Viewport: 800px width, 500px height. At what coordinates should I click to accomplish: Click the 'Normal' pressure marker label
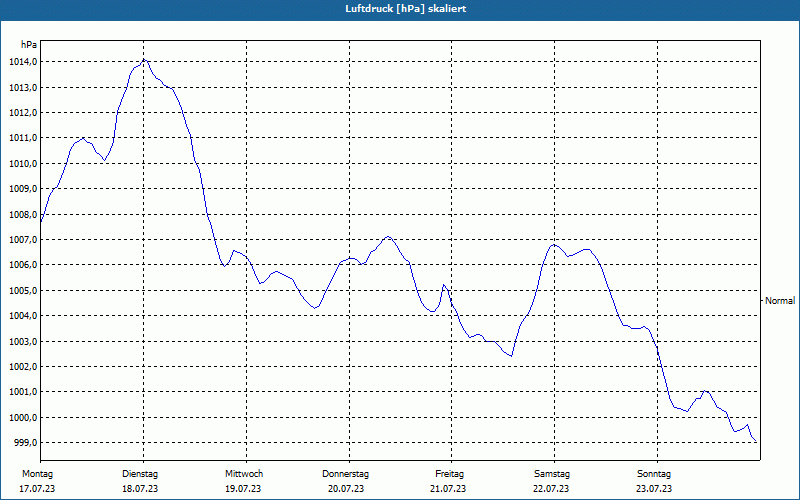[780, 301]
